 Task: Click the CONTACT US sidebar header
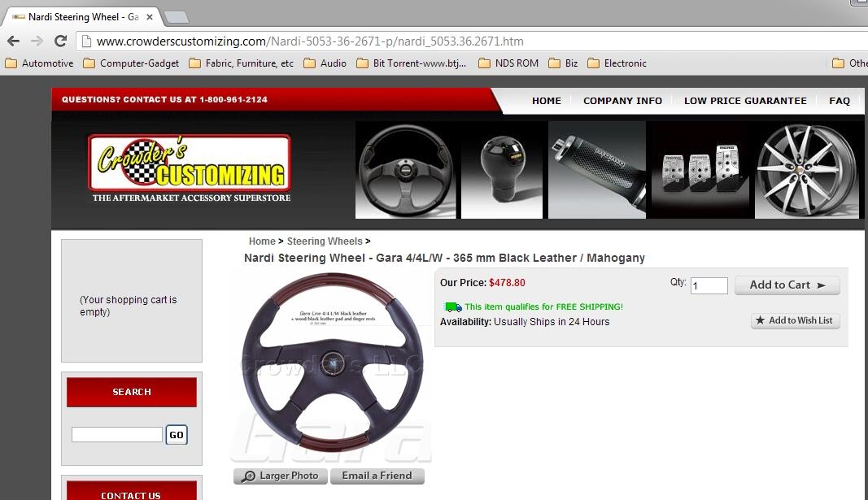[132, 491]
